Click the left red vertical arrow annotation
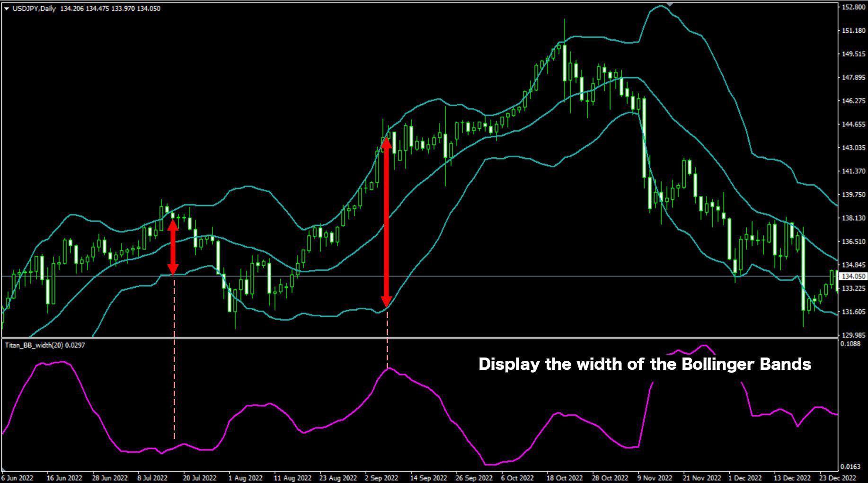Viewport: 868px width, 483px height. pyautogui.click(x=173, y=246)
